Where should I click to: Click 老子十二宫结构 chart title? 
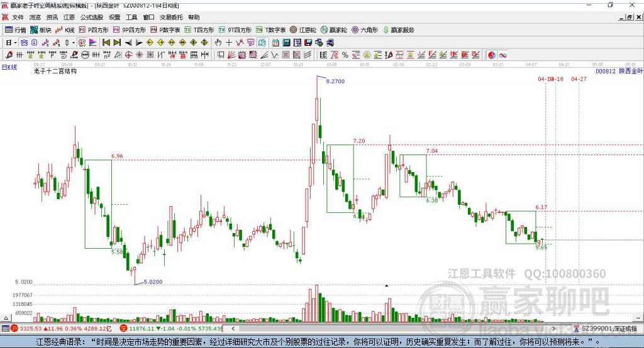click(55, 71)
